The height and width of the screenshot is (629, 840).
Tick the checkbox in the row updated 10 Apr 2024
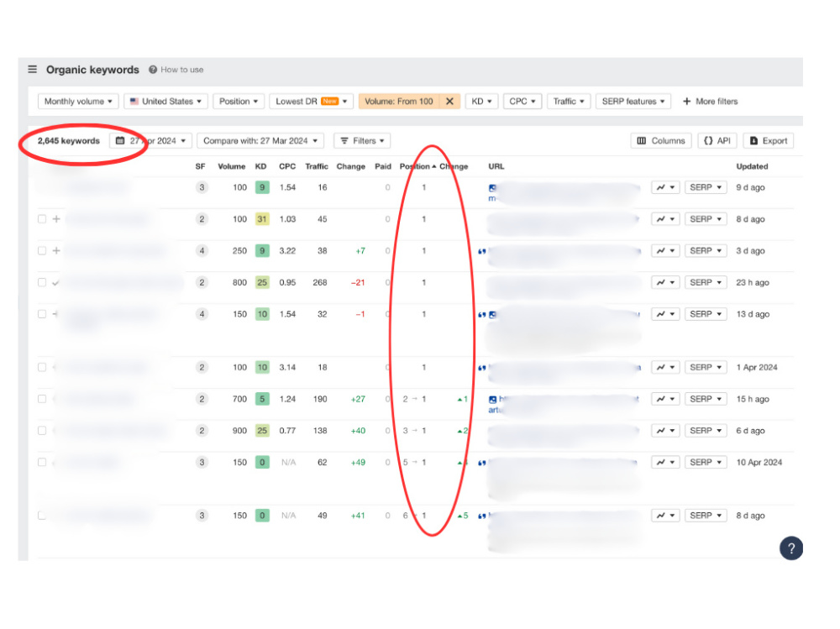point(42,463)
